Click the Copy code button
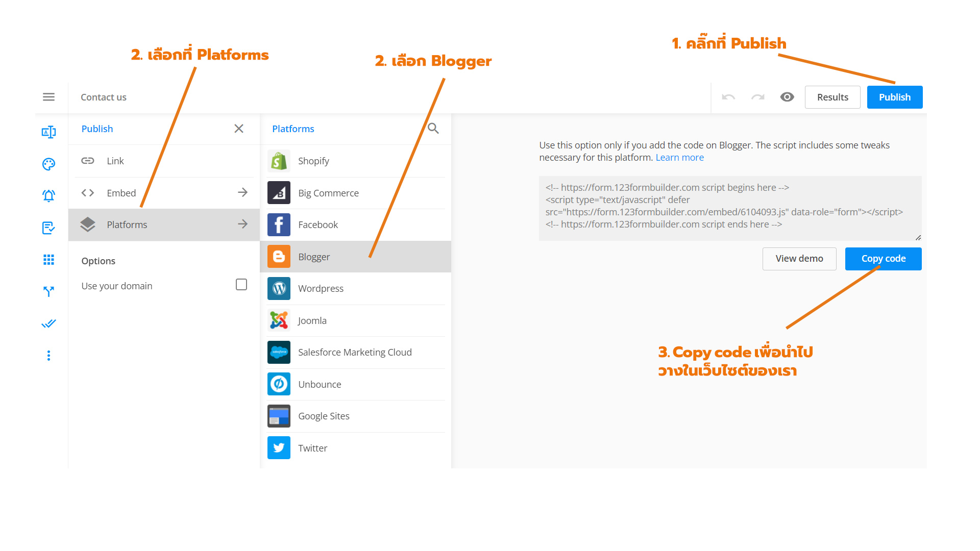The width and height of the screenshot is (980, 551). (x=883, y=259)
